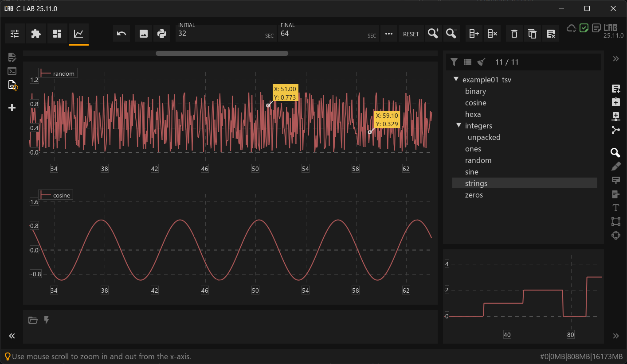Select the unpacked signal
This screenshot has width=627, height=364.
click(x=484, y=137)
